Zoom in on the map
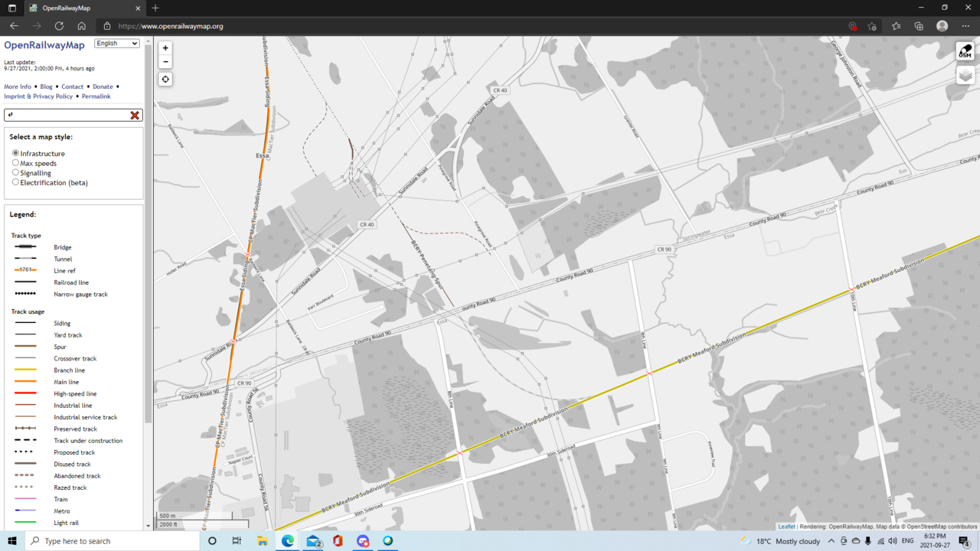 [x=165, y=47]
